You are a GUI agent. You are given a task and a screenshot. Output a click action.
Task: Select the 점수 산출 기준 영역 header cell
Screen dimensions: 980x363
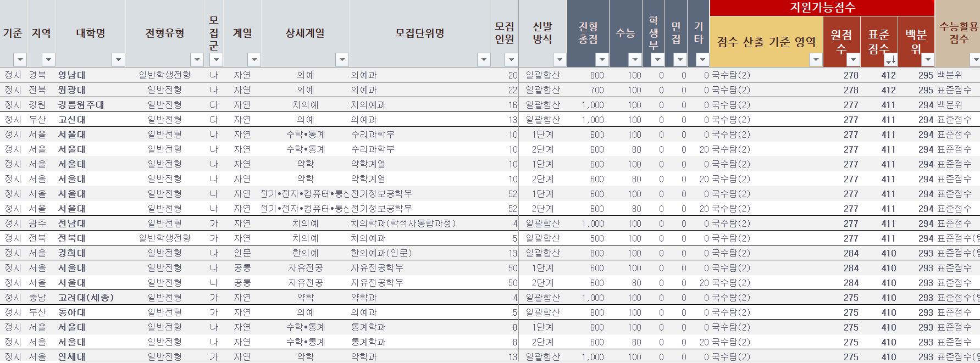(x=766, y=42)
